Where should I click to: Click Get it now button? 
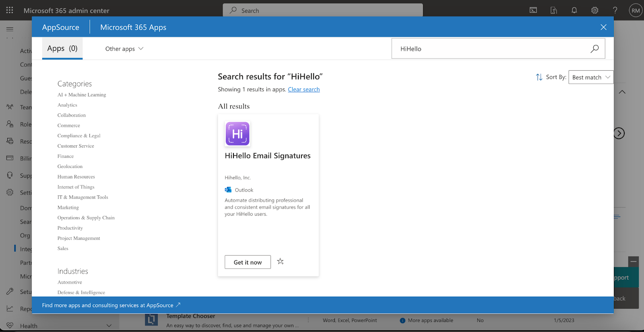pos(248,262)
